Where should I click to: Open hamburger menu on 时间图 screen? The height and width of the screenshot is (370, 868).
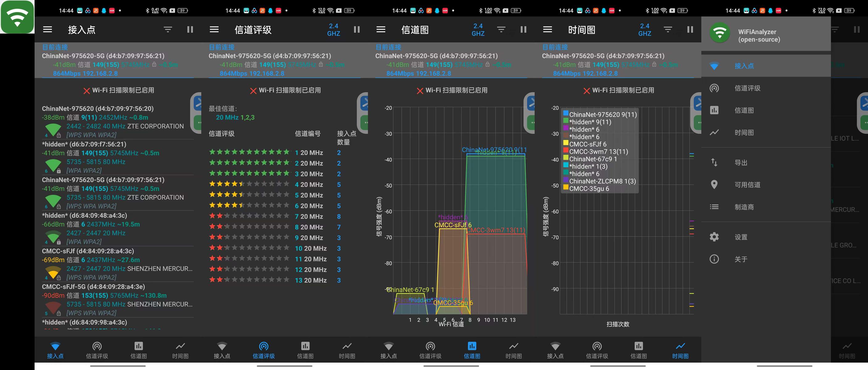pos(548,30)
